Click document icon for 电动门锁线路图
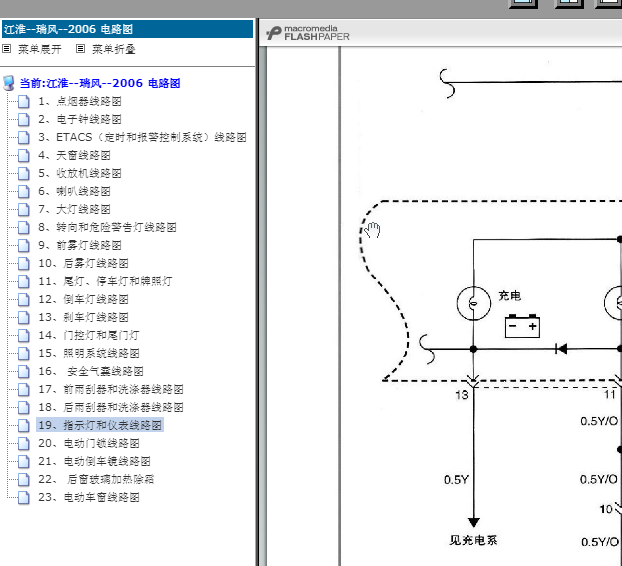 coord(24,443)
